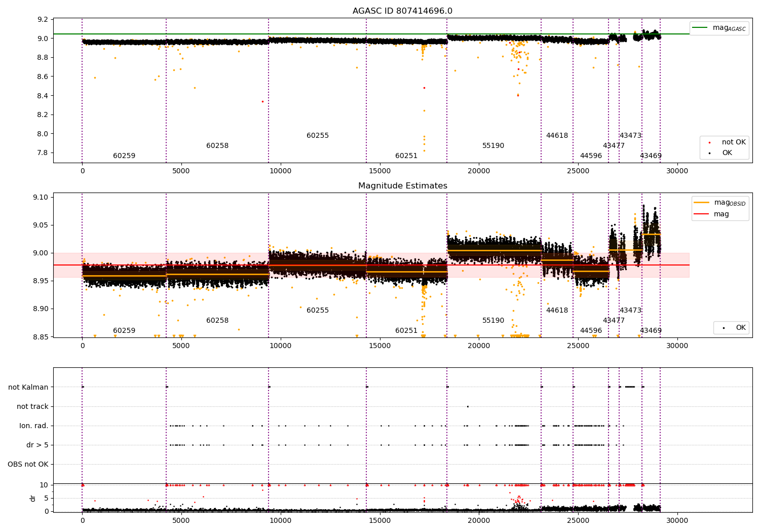Image resolution: width=760 pixels, height=532 pixels.
Task: Click the red 'mag' legend line sample
Action: tap(701, 214)
